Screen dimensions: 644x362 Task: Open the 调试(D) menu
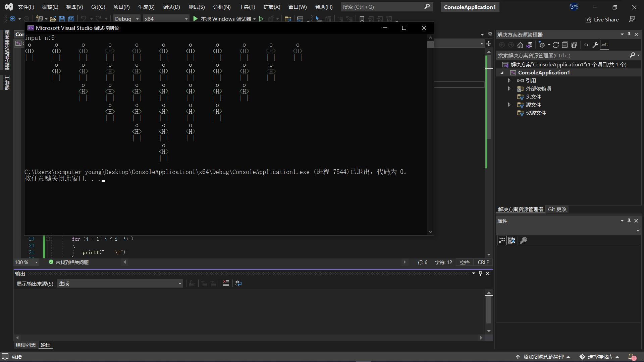(x=171, y=7)
